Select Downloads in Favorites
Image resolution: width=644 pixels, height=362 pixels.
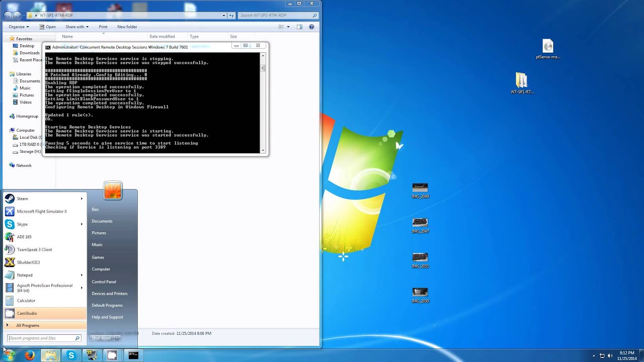[29, 53]
